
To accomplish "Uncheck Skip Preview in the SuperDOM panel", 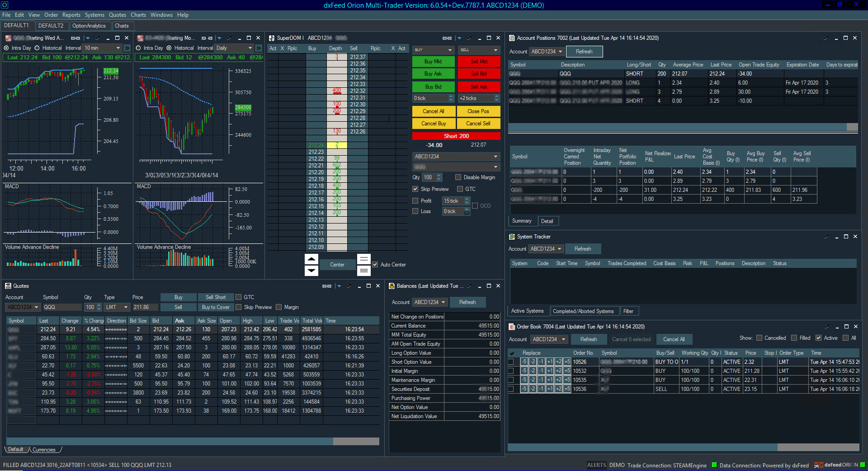I will (415, 189).
